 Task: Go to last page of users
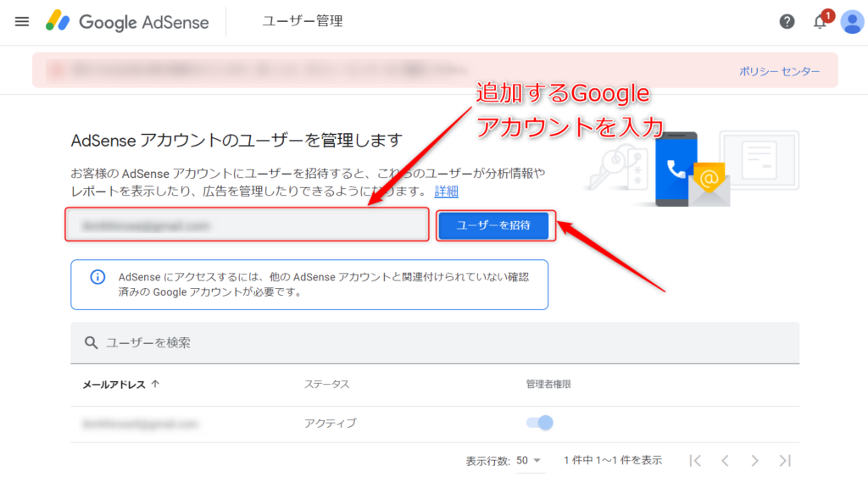pos(784,460)
